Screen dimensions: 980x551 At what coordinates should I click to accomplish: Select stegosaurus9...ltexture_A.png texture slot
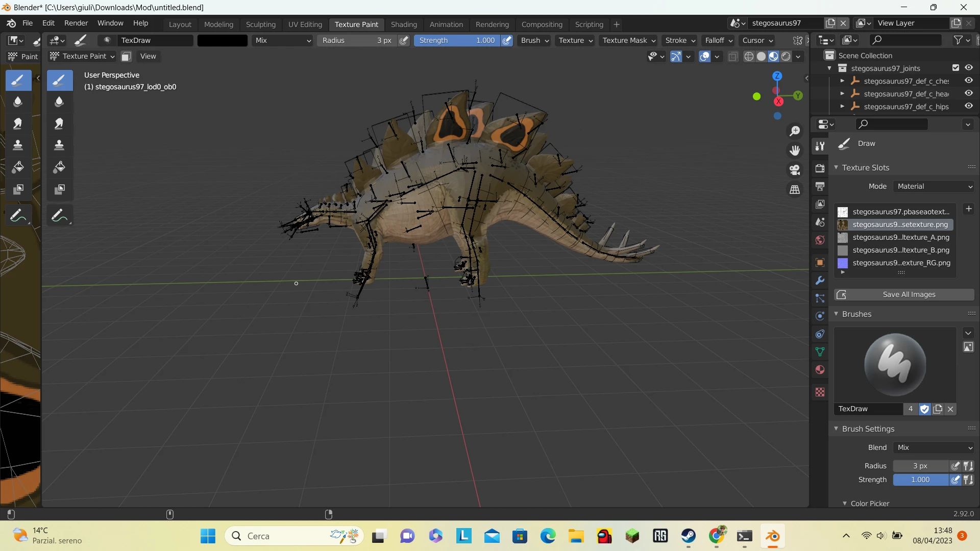coord(895,237)
